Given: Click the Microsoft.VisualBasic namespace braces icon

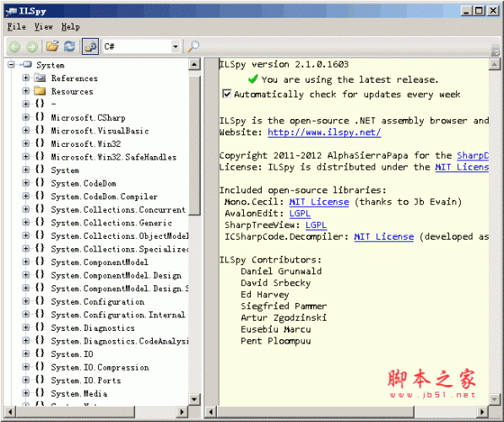Looking at the screenshot, I should coord(40,130).
